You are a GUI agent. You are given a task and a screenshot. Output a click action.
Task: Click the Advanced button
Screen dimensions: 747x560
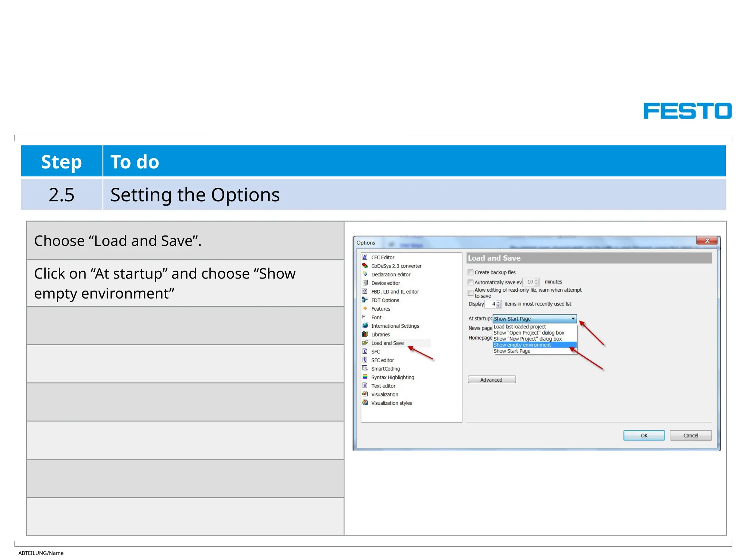pyautogui.click(x=492, y=380)
